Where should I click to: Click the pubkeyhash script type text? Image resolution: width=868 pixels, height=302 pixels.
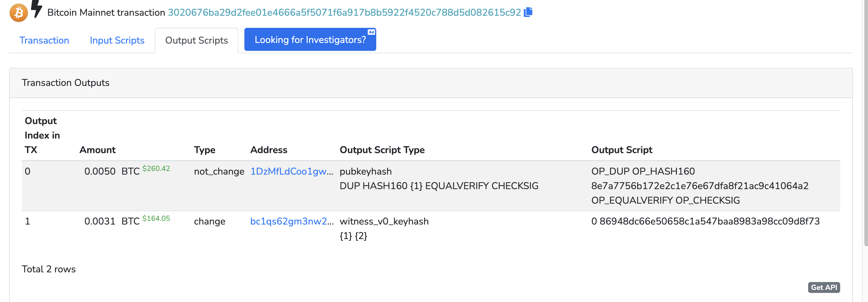(x=366, y=171)
